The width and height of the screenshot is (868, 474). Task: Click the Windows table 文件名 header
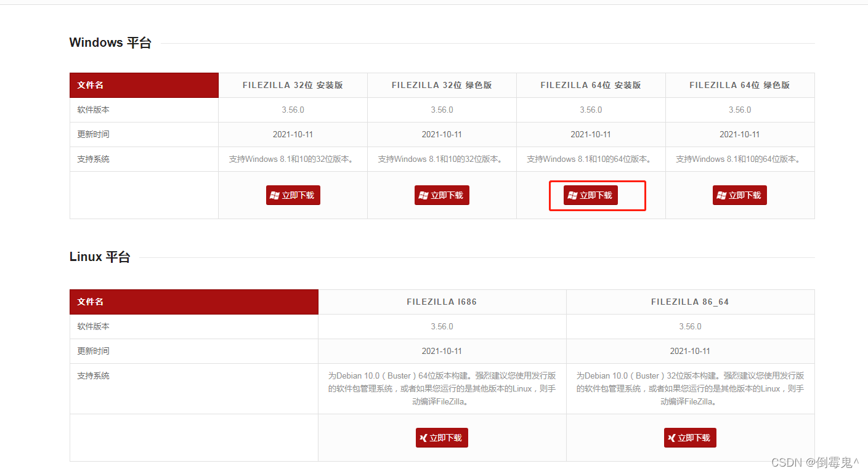click(144, 85)
